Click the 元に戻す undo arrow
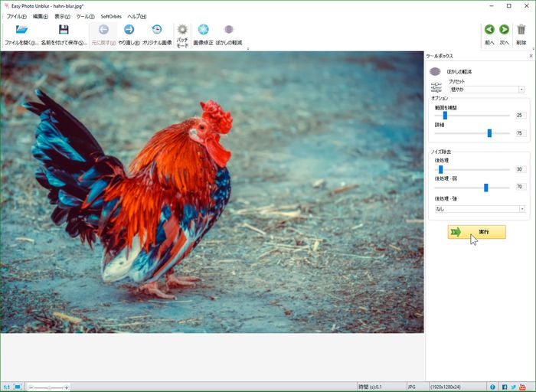 coord(103,30)
